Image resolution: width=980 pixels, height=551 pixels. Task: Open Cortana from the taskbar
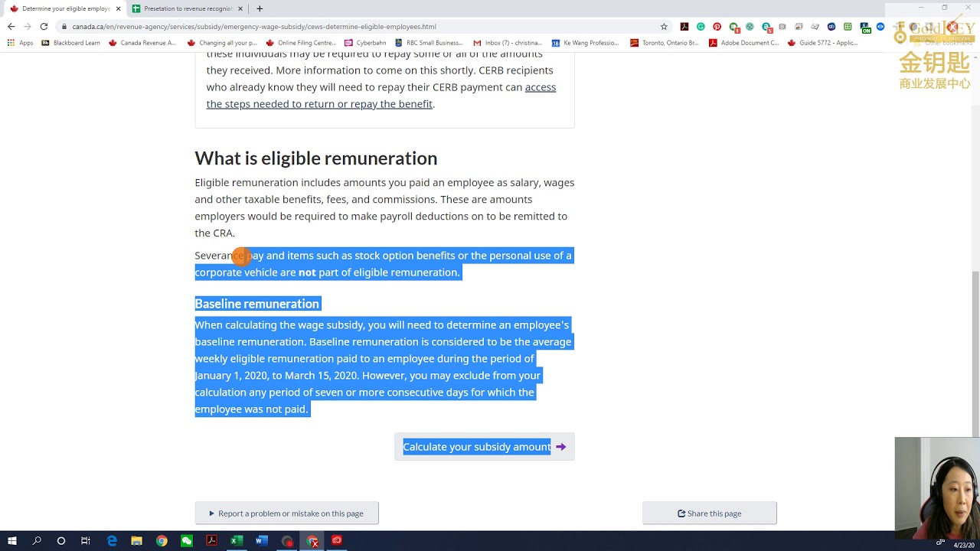pos(61,541)
